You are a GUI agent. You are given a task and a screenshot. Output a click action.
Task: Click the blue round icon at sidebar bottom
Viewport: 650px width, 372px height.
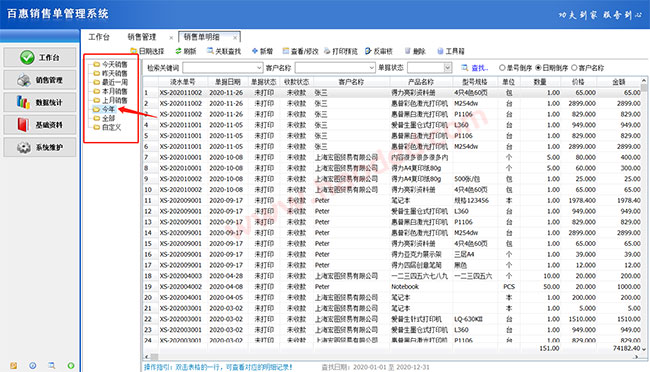click(x=33, y=365)
